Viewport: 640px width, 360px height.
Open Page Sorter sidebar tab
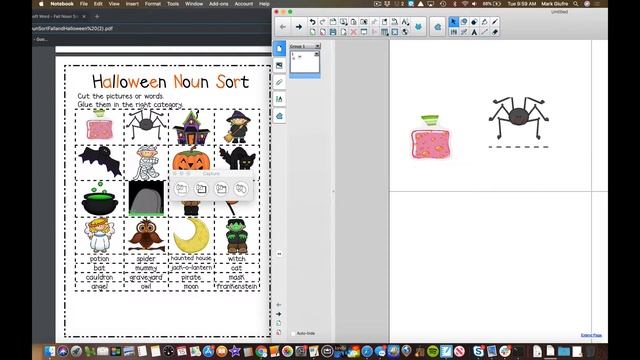pos(279,49)
